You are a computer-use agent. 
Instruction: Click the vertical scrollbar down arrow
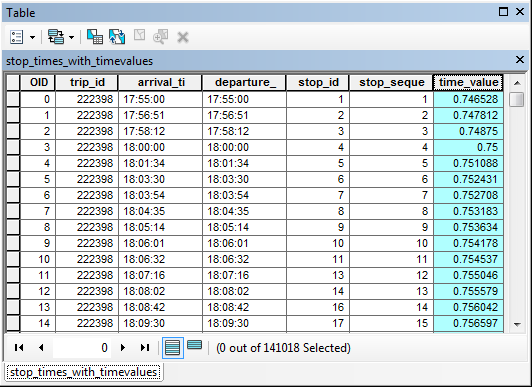click(x=517, y=325)
